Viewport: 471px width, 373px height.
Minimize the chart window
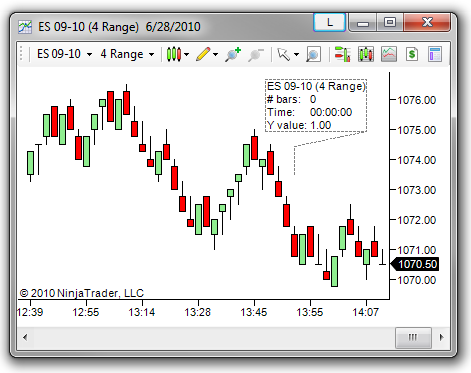(x=363, y=23)
